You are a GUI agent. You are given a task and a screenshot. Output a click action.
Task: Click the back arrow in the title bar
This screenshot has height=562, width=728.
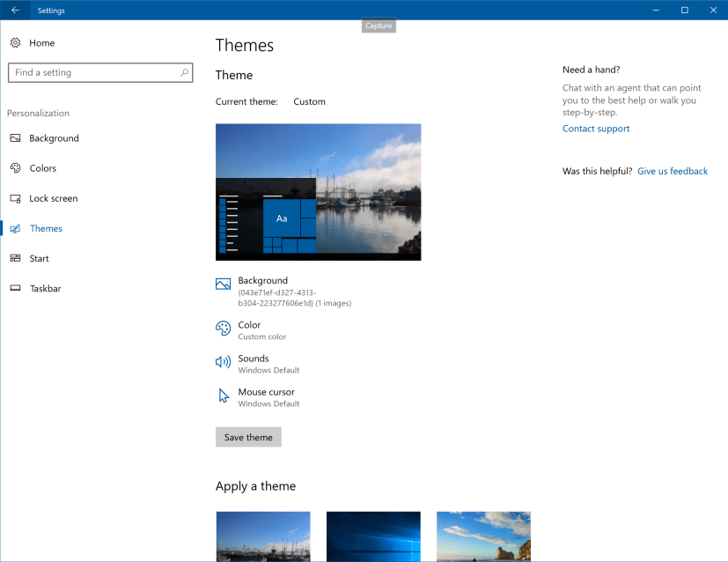pyautogui.click(x=15, y=10)
